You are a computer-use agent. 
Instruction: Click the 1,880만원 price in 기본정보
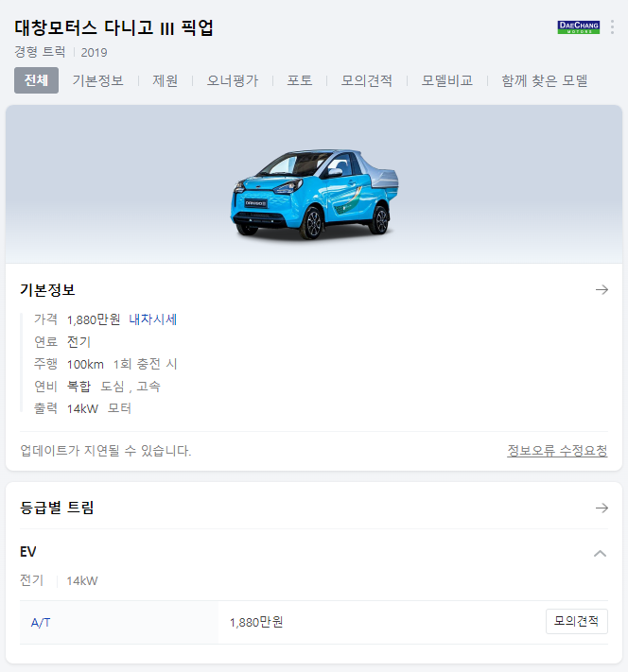pyautogui.click(x=94, y=319)
